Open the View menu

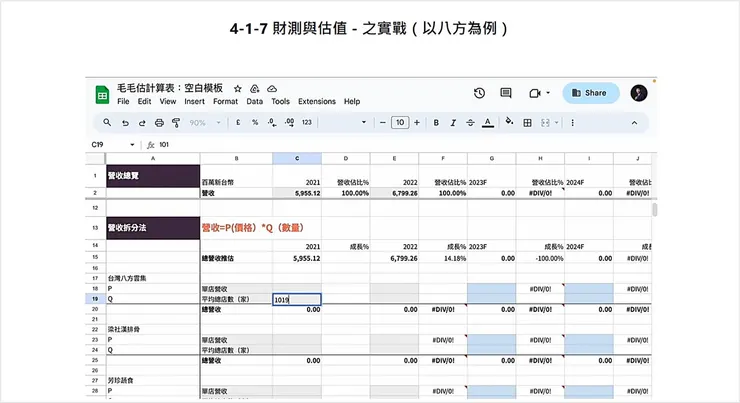(168, 101)
